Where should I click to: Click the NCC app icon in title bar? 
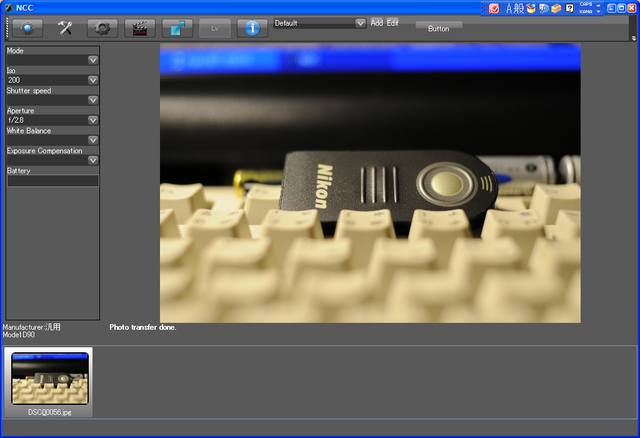[8, 8]
